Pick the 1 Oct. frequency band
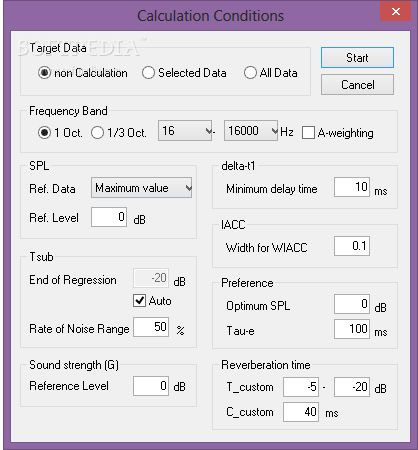 click(x=60, y=133)
